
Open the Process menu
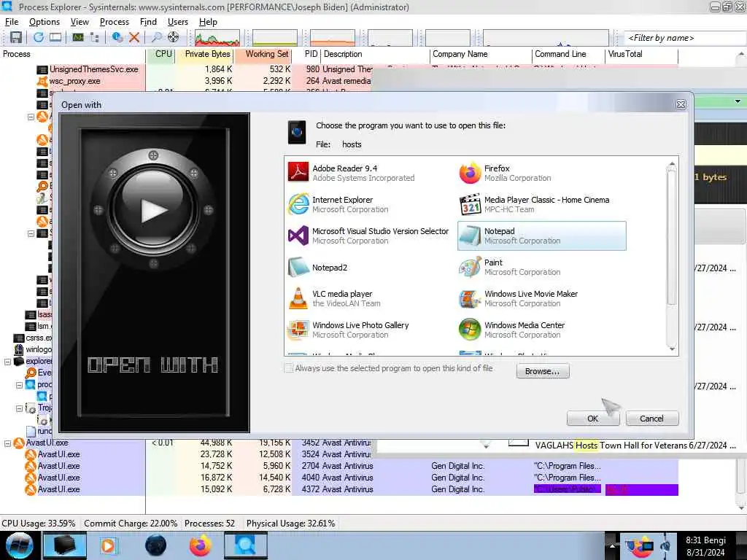tap(115, 22)
